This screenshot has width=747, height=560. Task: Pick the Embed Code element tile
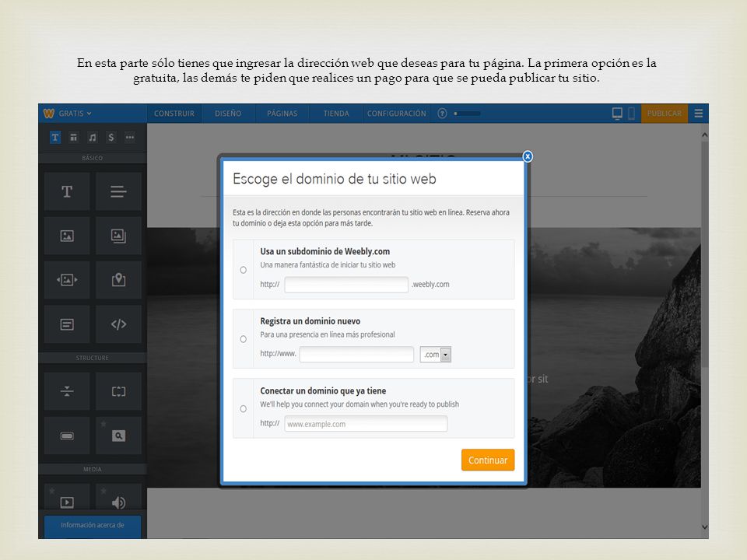click(118, 324)
